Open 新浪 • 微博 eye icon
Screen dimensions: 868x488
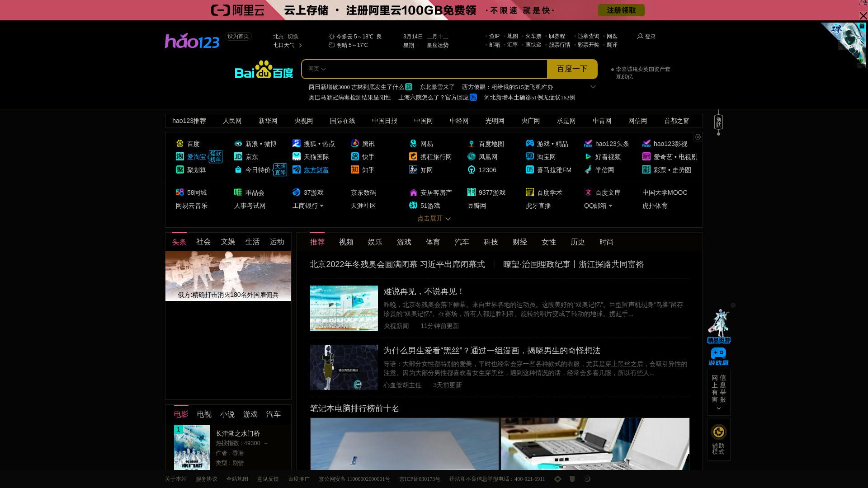(238, 144)
